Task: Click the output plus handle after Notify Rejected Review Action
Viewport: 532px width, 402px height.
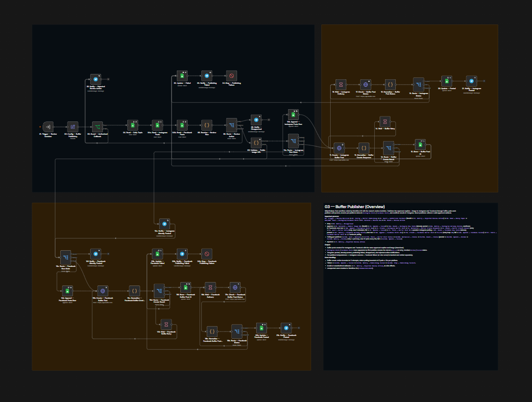Action: pos(108,79)
